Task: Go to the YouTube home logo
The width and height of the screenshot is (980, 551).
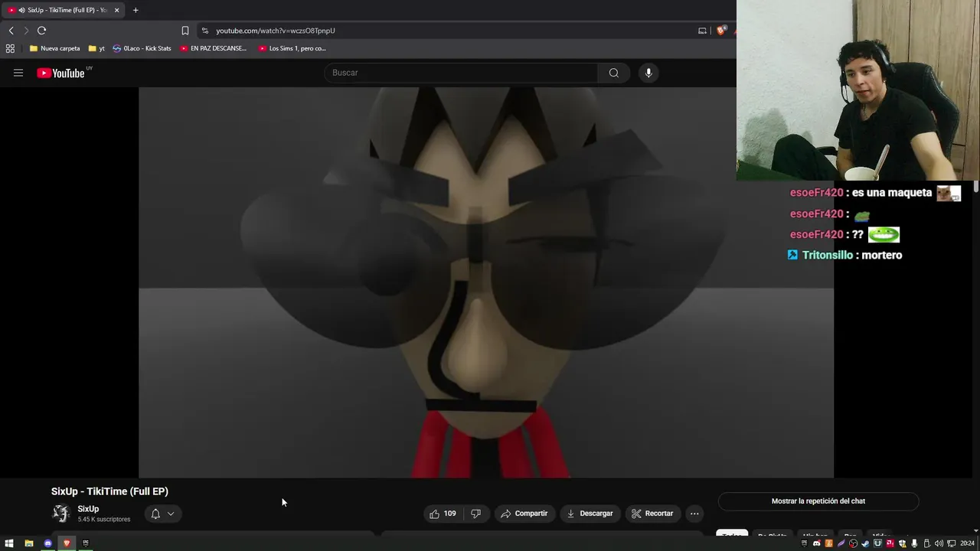Action: tap(60, 73)
